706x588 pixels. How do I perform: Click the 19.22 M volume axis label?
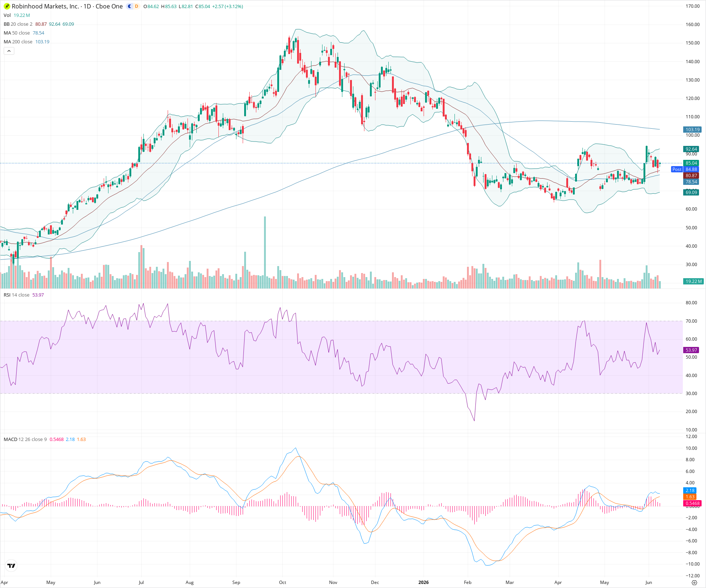(693, 281)
